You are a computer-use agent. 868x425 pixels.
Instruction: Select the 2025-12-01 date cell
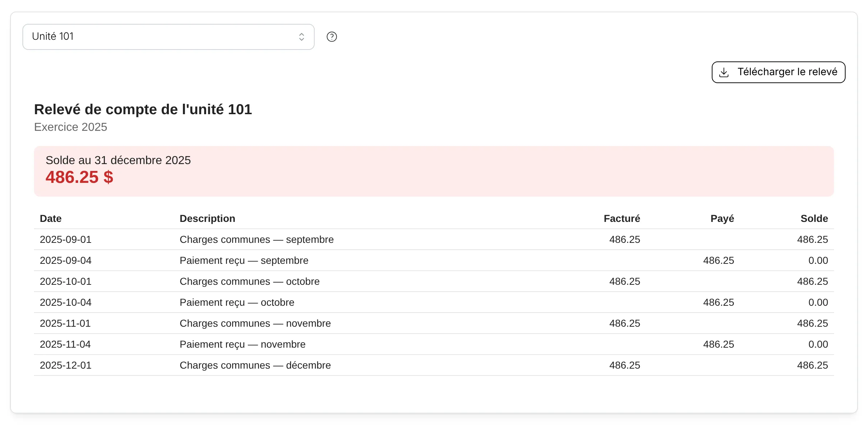(65, 365)
